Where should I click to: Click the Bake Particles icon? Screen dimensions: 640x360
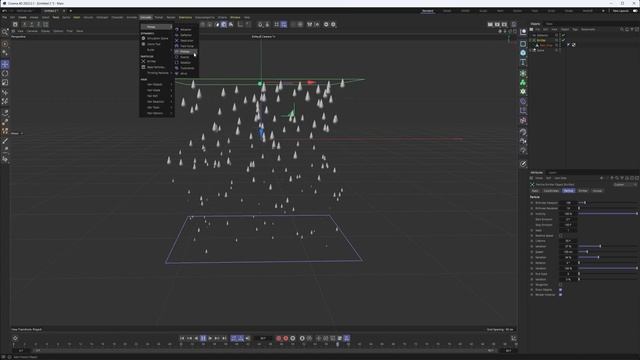[143, 67]
